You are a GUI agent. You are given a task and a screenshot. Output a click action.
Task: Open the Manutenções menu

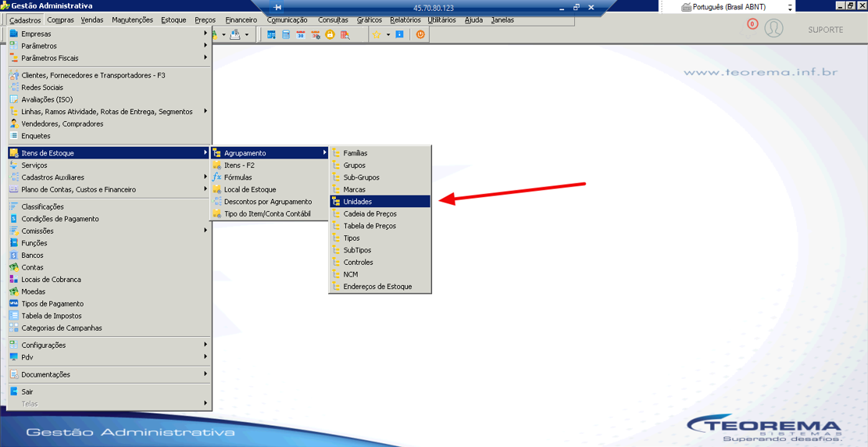click(132, 20)
